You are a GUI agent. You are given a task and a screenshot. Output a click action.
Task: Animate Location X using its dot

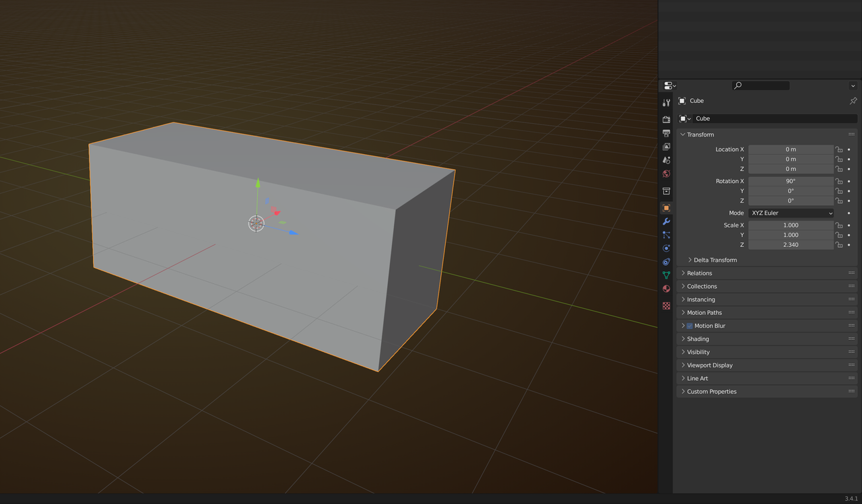[x=849, y=149]
